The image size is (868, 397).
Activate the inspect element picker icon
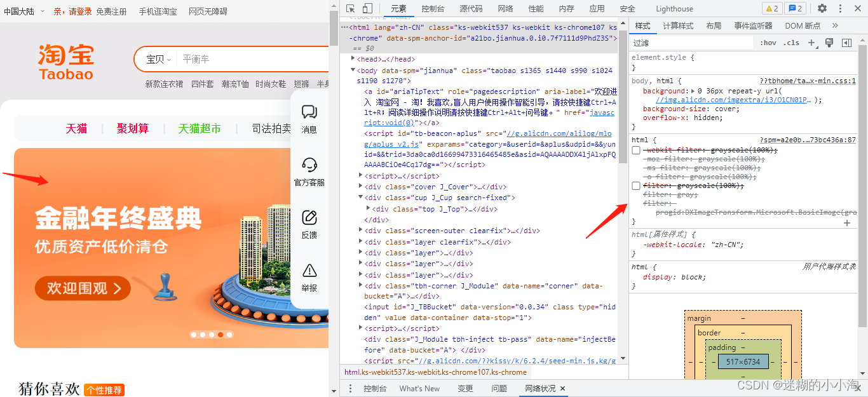click(x=351, y=8)
